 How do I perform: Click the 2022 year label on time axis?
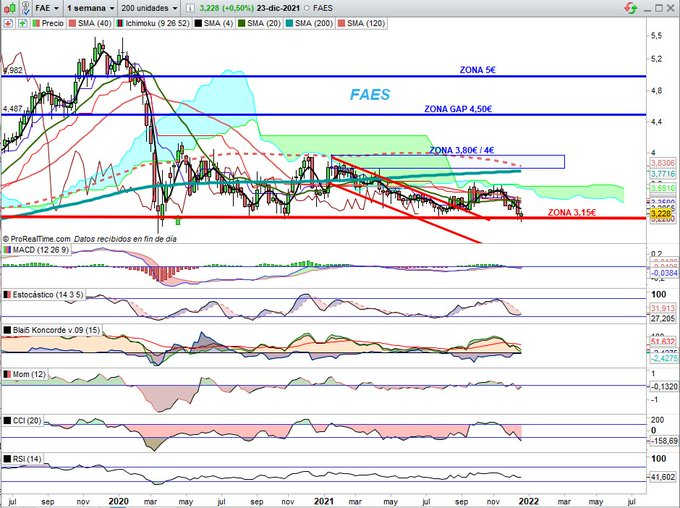tap(529, 501)
